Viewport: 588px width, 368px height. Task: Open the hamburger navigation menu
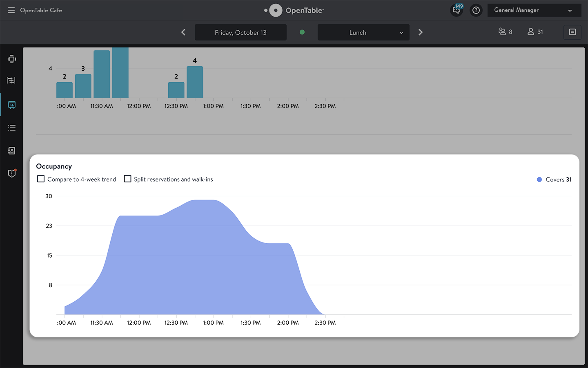tap(11, 10)
